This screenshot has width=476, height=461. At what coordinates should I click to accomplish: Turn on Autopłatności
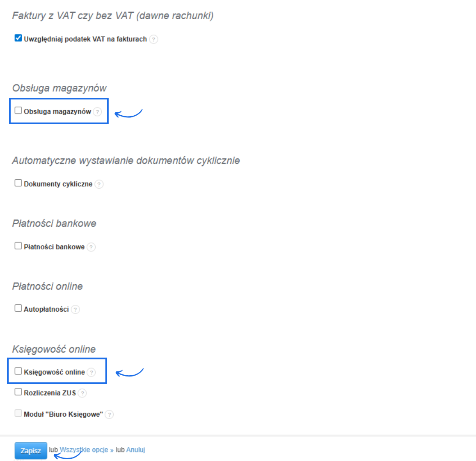pos(18,308)
